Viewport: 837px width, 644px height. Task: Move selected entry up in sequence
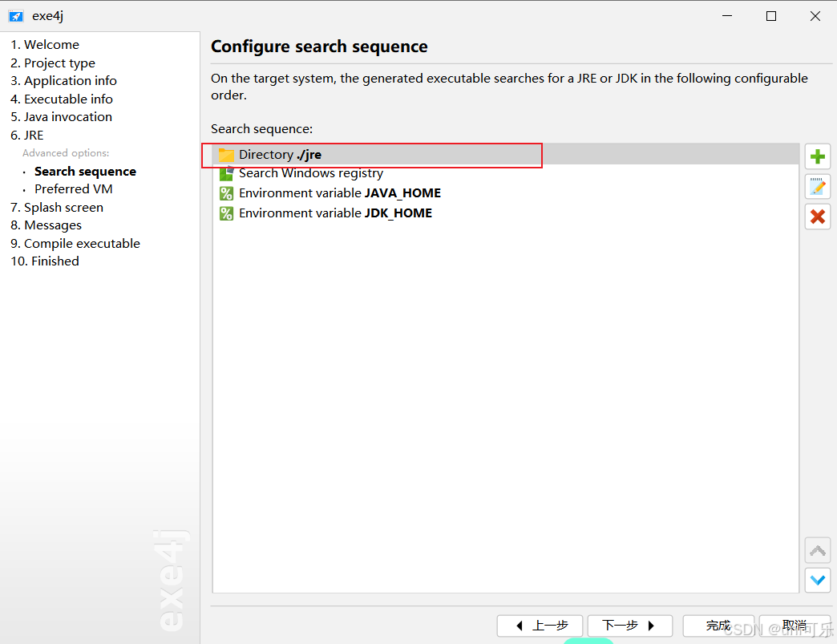817,550
